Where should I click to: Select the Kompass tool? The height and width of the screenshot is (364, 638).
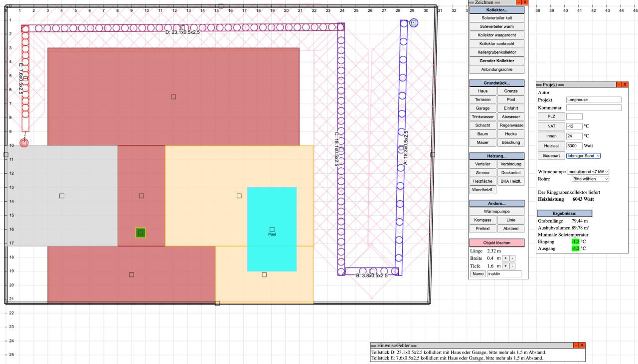[482, 220]
